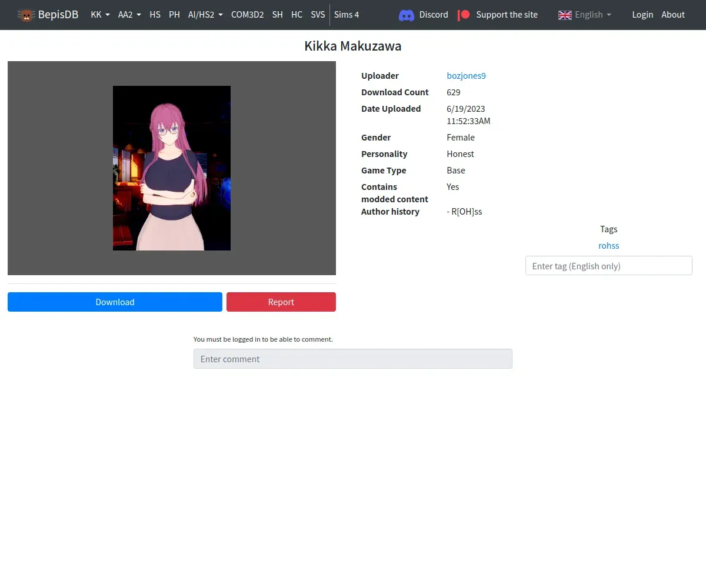This screenshot has height=588, width=706.
Task: Open the English language selector
Action: point(585,15)
